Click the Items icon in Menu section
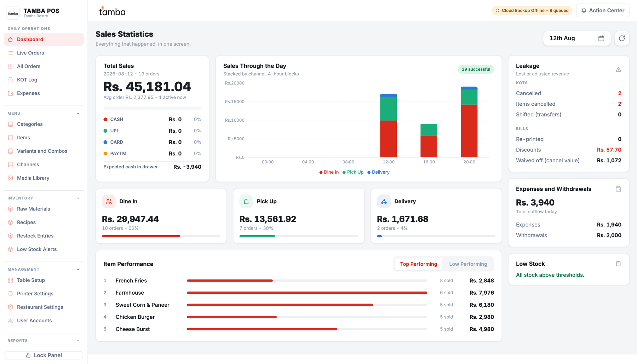 point(11,138)
